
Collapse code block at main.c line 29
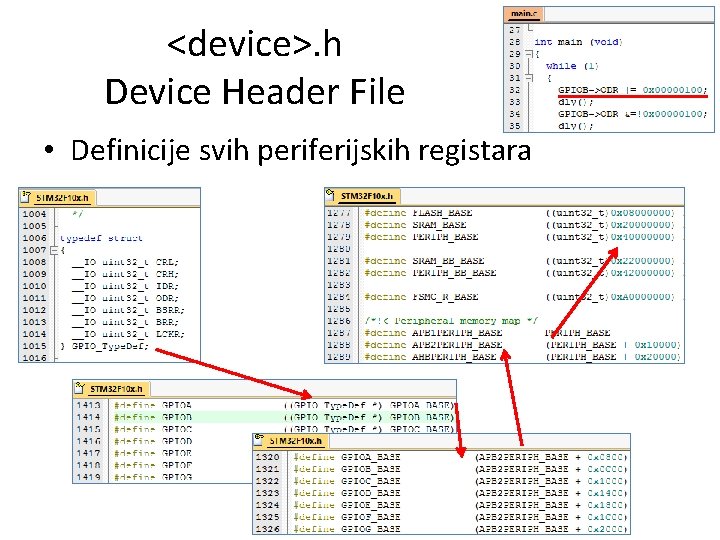(529, 54)
